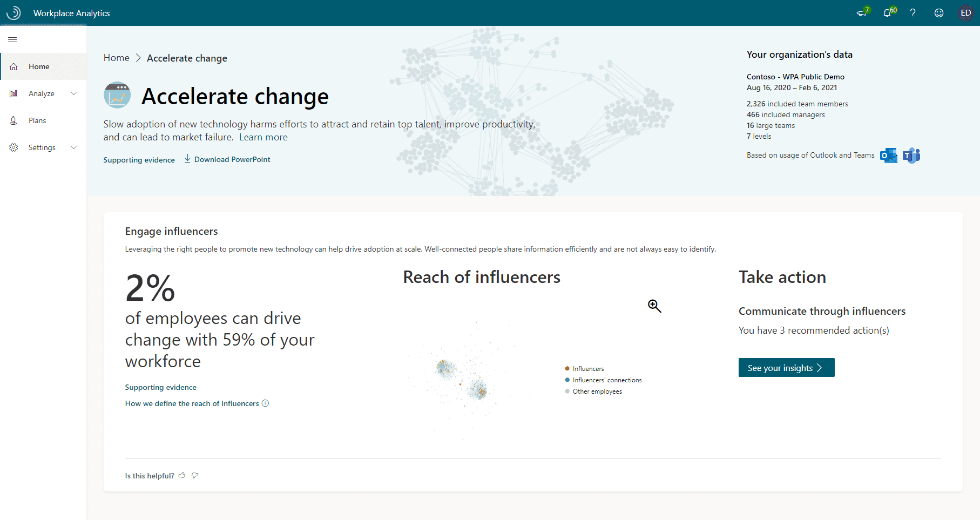Open the notifications bell icon
980x520 pixels.
(887, 13)
